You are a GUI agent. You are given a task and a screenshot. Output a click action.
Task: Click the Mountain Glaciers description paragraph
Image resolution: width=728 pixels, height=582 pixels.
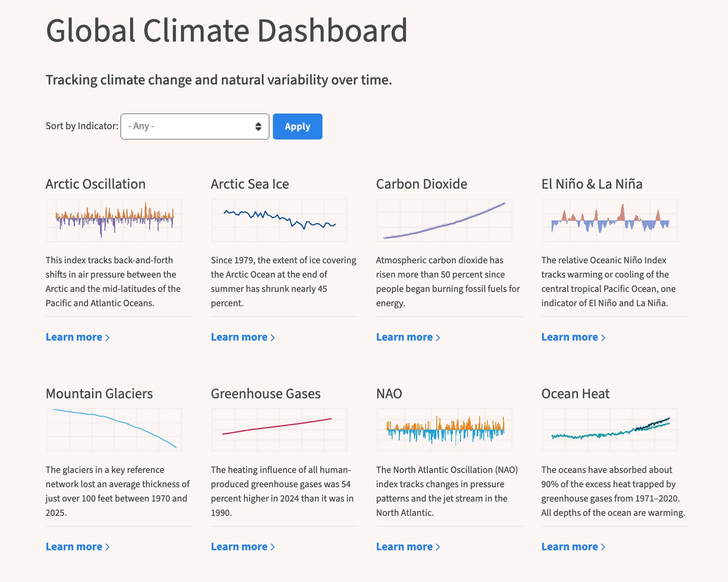pos(117,491)
